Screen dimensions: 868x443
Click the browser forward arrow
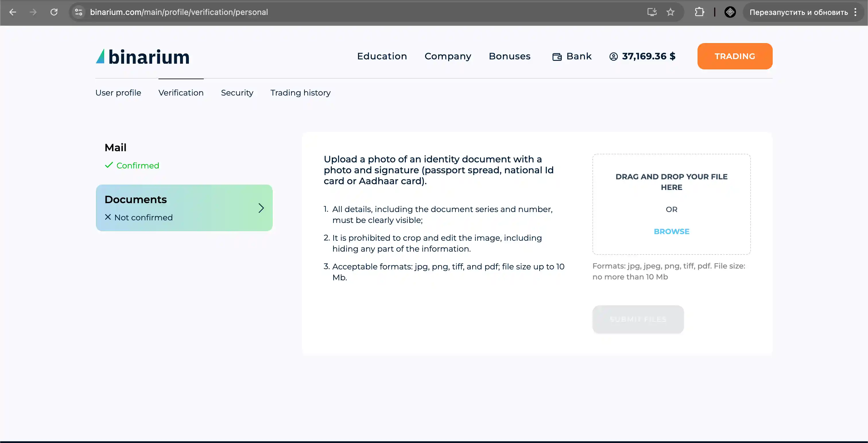pyautogui.click(x=33, y=12)
